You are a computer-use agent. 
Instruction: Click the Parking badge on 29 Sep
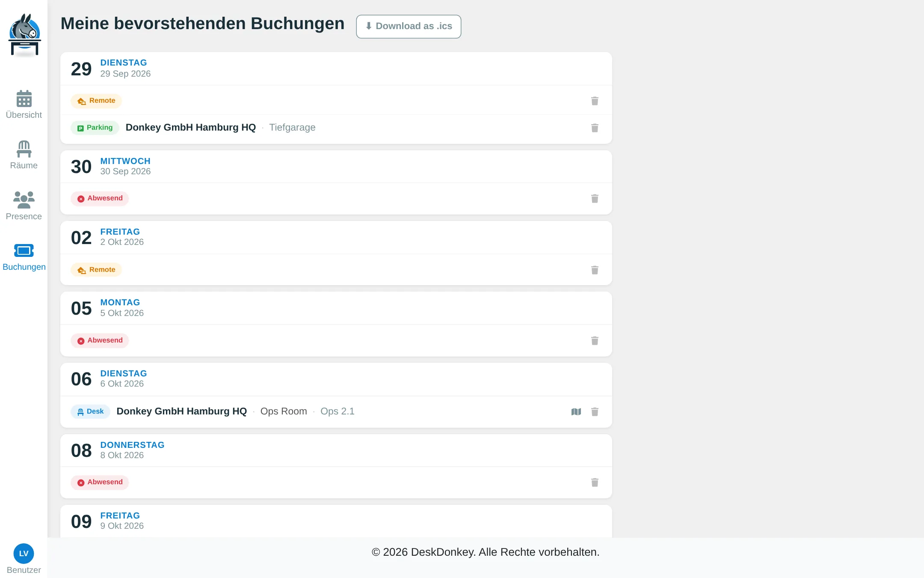[95, 128]
